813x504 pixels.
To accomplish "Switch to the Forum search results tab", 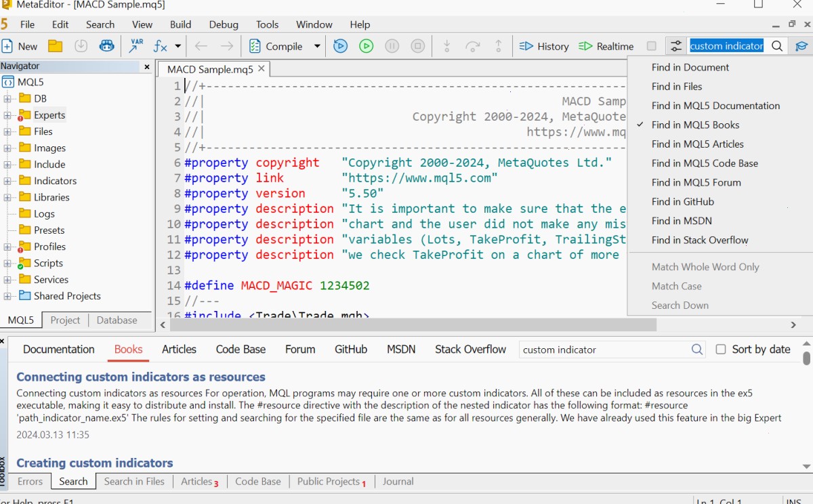I will point(300,350).
